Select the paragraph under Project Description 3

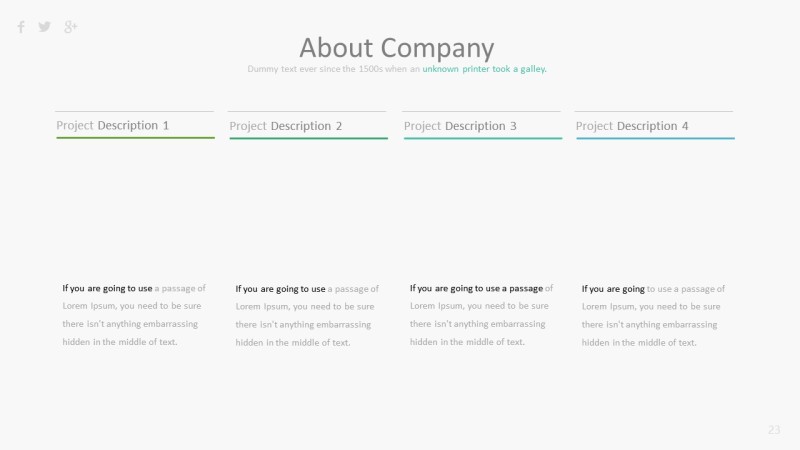481,315
